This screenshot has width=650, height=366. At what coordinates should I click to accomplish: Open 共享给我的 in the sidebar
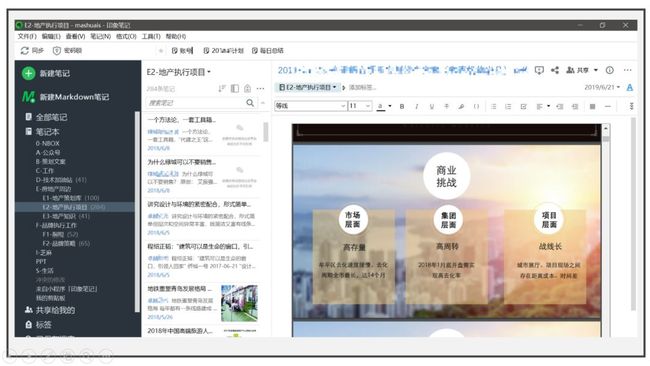click(50, 310)
